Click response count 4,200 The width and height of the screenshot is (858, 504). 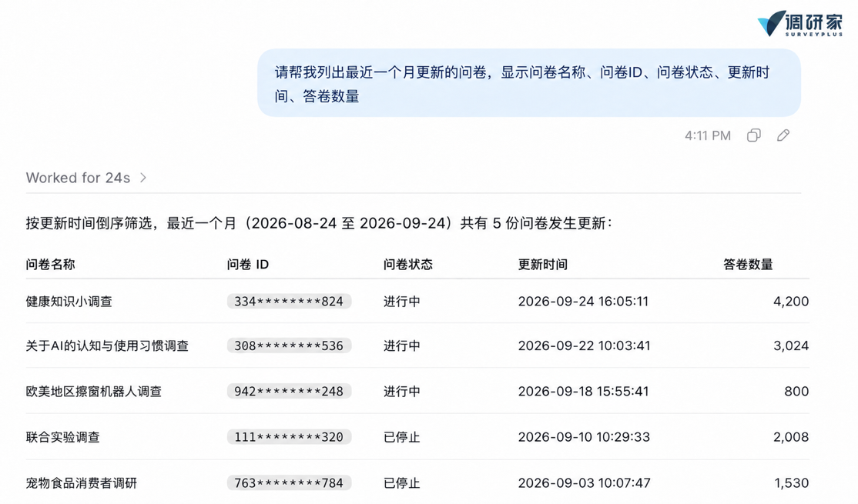[x=791, y=301]
